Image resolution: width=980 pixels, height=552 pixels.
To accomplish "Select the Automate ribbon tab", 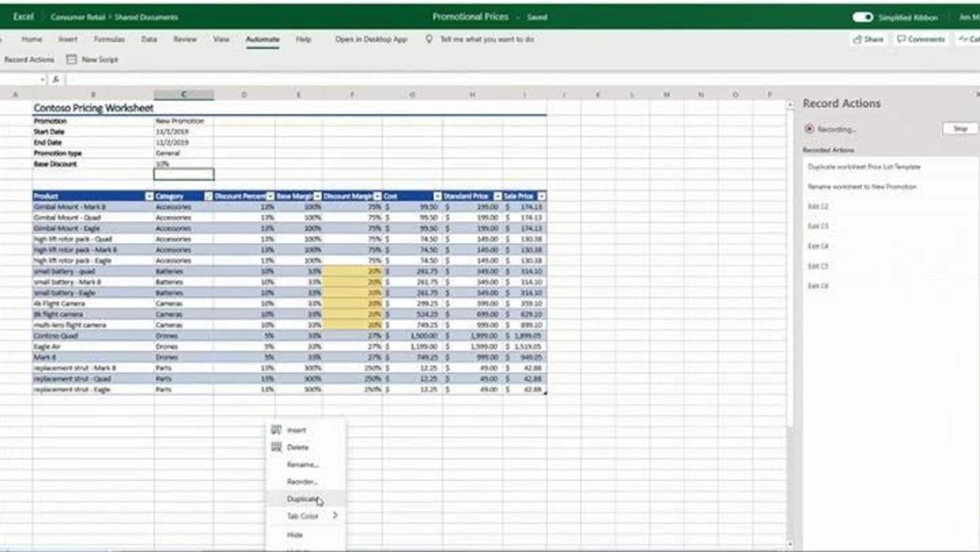I will 262,39.
